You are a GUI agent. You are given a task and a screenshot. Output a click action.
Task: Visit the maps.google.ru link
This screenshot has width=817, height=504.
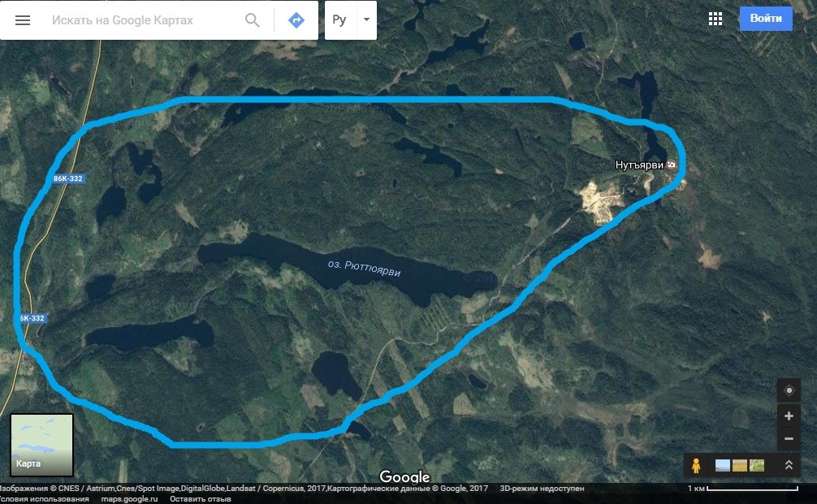[x=129, y=499]
